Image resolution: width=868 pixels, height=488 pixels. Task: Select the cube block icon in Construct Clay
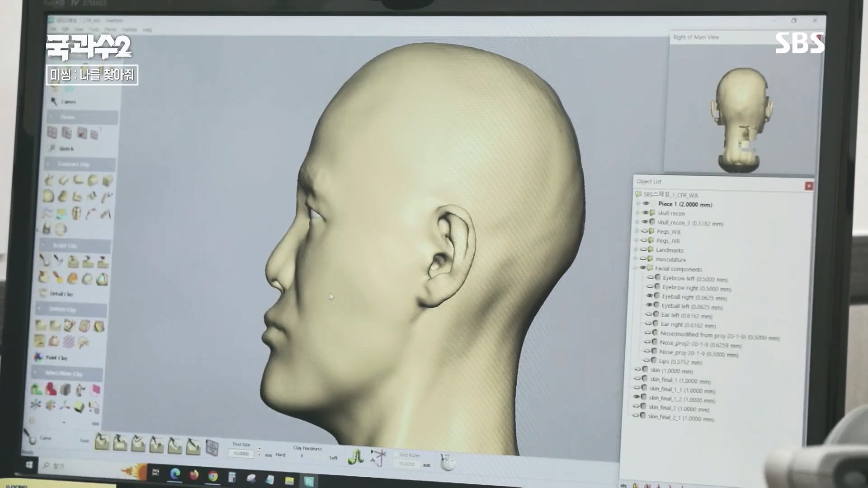coord(108,181)
